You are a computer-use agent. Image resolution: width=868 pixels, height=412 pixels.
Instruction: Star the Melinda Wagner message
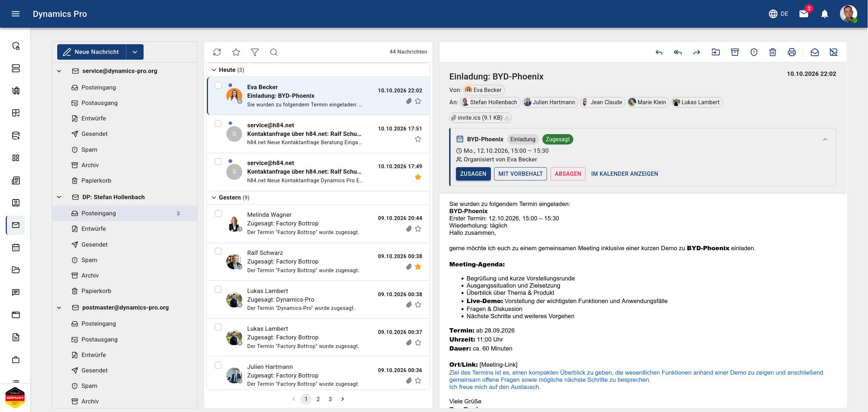pyautogui.click(x=418, y=229)
